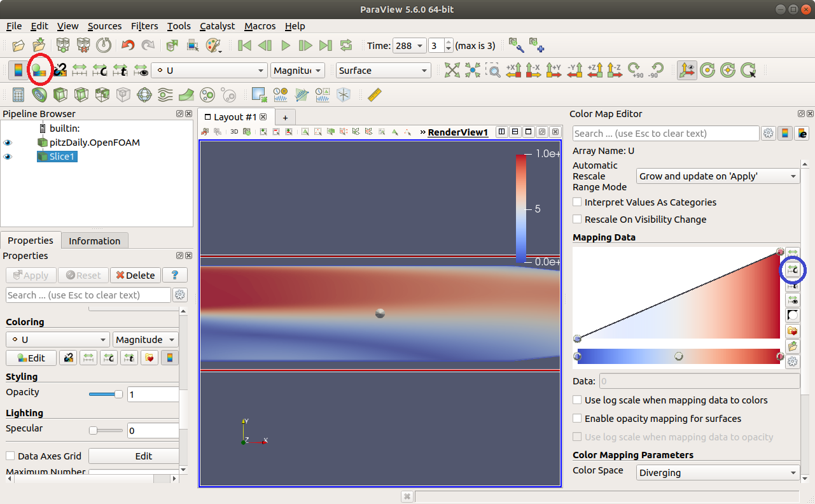This screenshot has width=815, height=504.
Task: Check Rescale On Visibility Change
Action: pos(578,220)
